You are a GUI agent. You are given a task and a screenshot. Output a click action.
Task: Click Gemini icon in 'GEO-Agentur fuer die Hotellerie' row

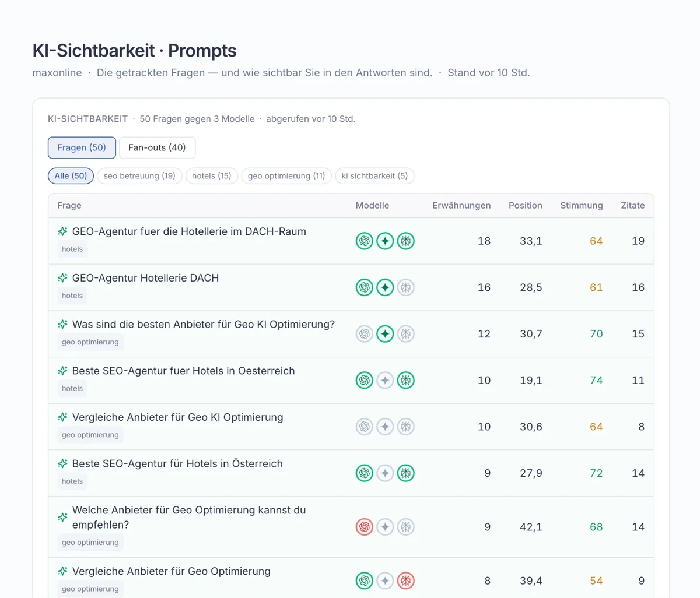(x=385, y=241)
